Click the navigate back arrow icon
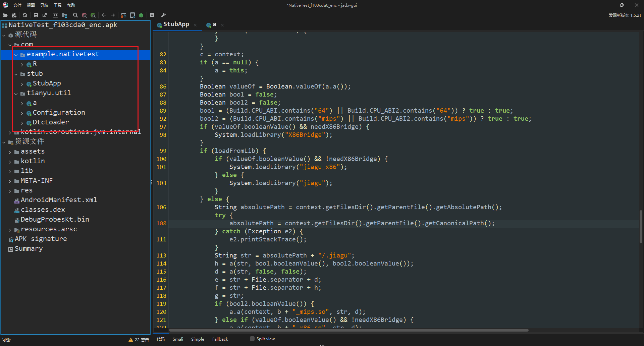The image size is (644, 346). (x=104, y=15)
